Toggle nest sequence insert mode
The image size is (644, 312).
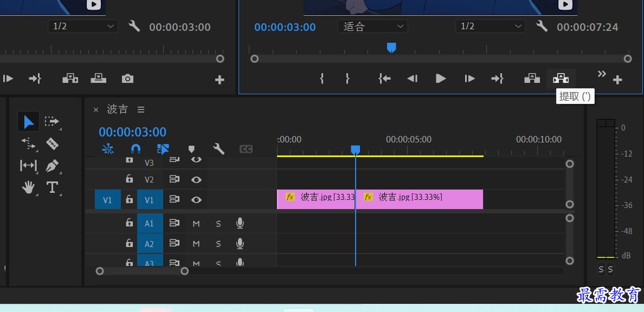[108, 148]
